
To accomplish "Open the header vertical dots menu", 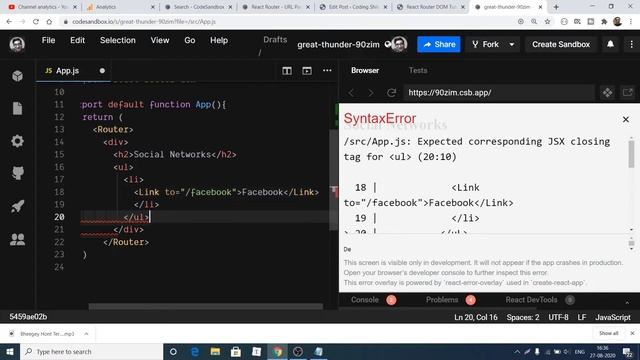I will 631,44.
